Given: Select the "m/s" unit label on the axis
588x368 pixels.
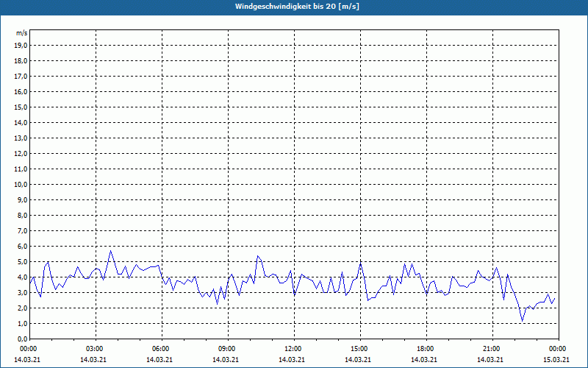Looking at the screenshot, I should (x=22, y=33).
